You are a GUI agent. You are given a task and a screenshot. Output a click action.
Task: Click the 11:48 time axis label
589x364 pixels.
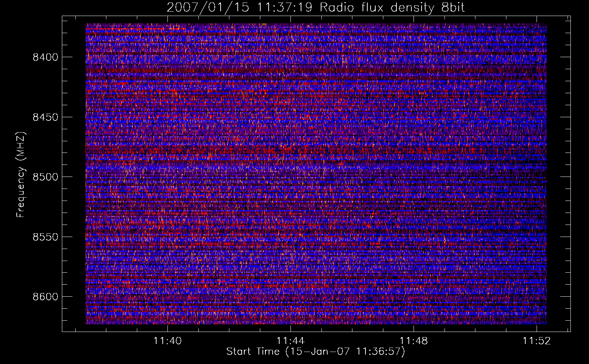(414, 341)
